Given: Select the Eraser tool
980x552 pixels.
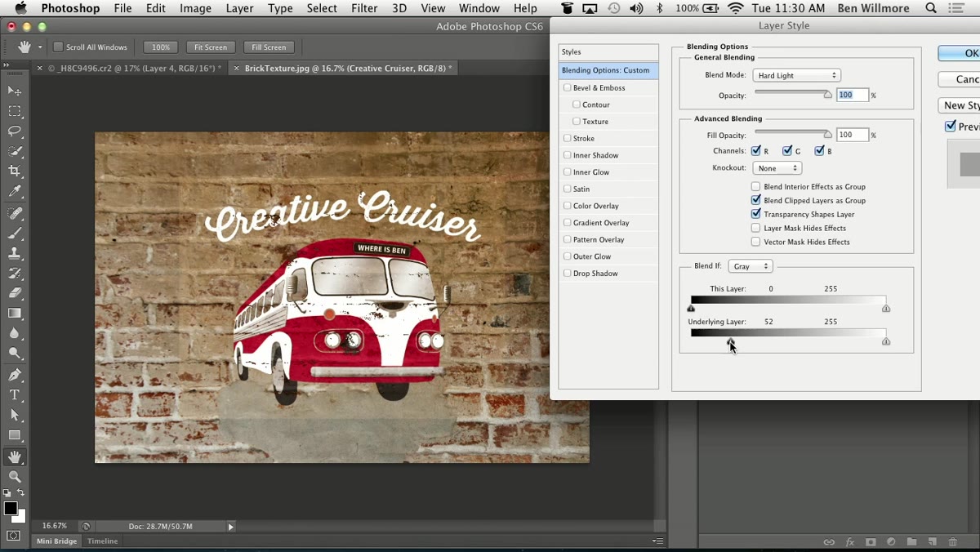Looking at the screenshot, I should 15,293.
